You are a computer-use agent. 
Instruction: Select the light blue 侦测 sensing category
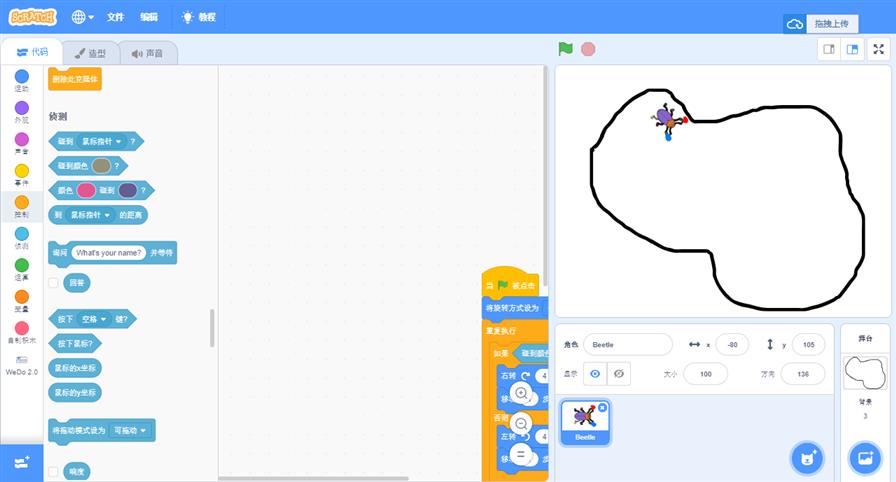tap(22, 238)
